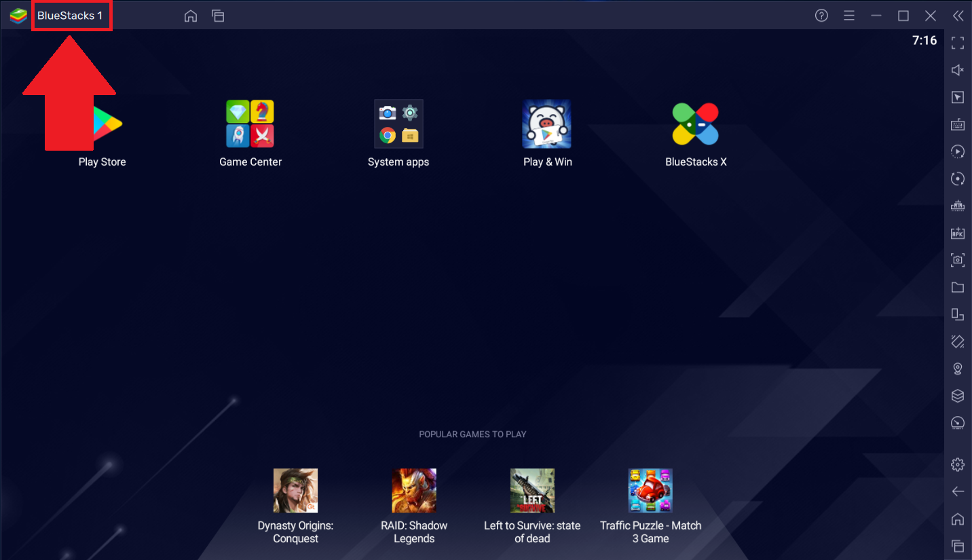Screen dimensions: 972x560
Task: Open the rotate-device icon in the sidebar
Action: [x=958, y=314]
